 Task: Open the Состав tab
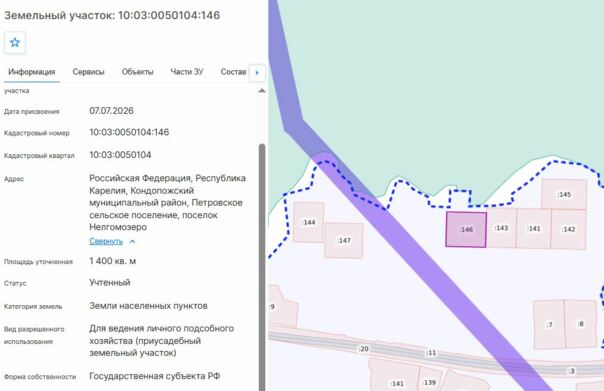point(233,72)
